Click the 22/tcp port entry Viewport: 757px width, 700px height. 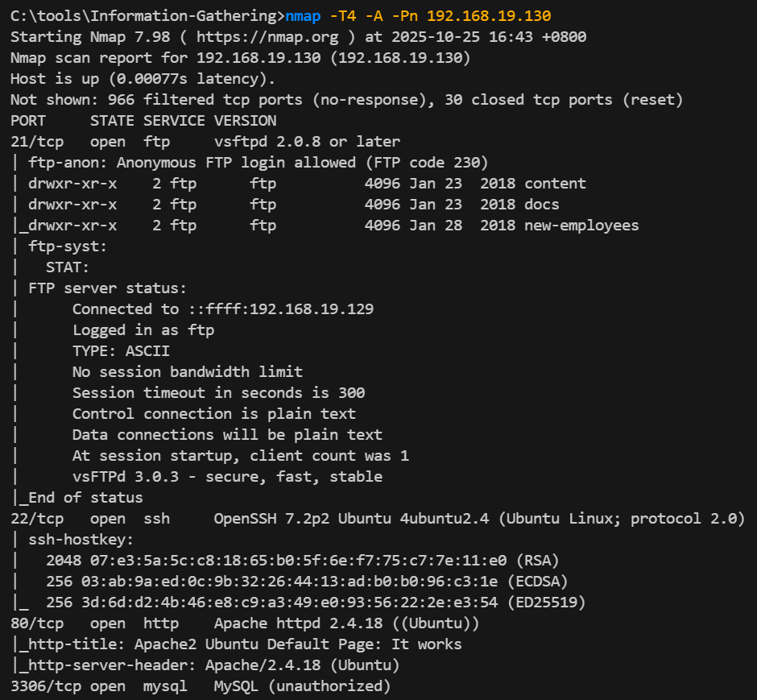click(36, 519)
